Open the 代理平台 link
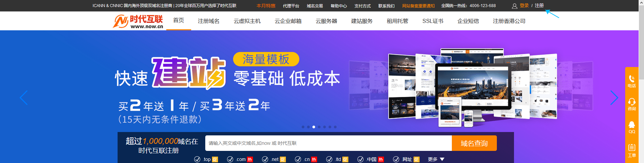This screenshot has width=644, height=163. click(x=291, y=6)
